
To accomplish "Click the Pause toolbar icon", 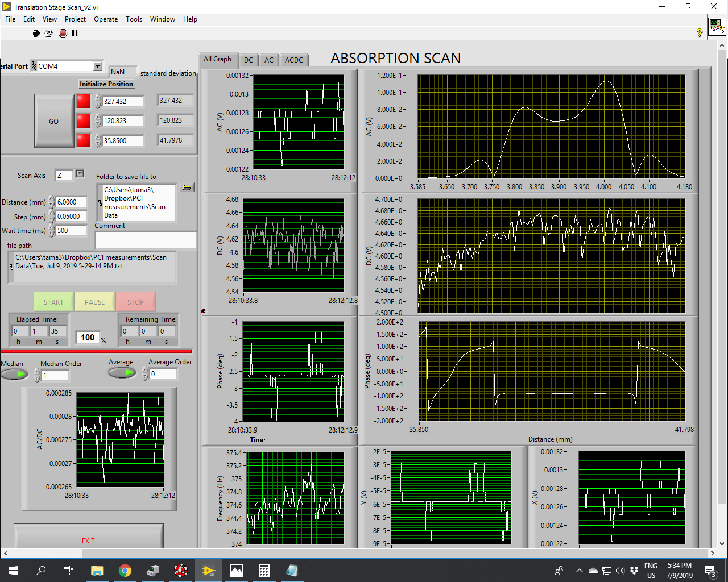I will click(75, 34).
